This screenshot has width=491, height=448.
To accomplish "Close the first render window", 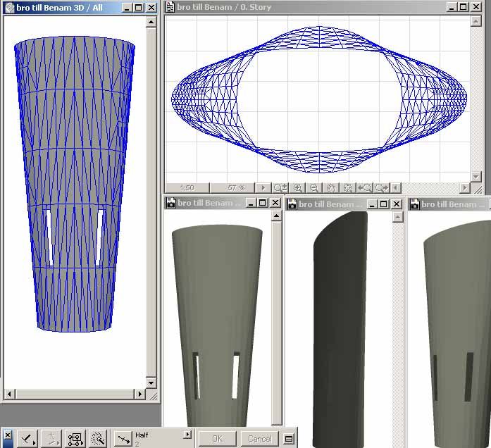I will (x=275, y=203).
